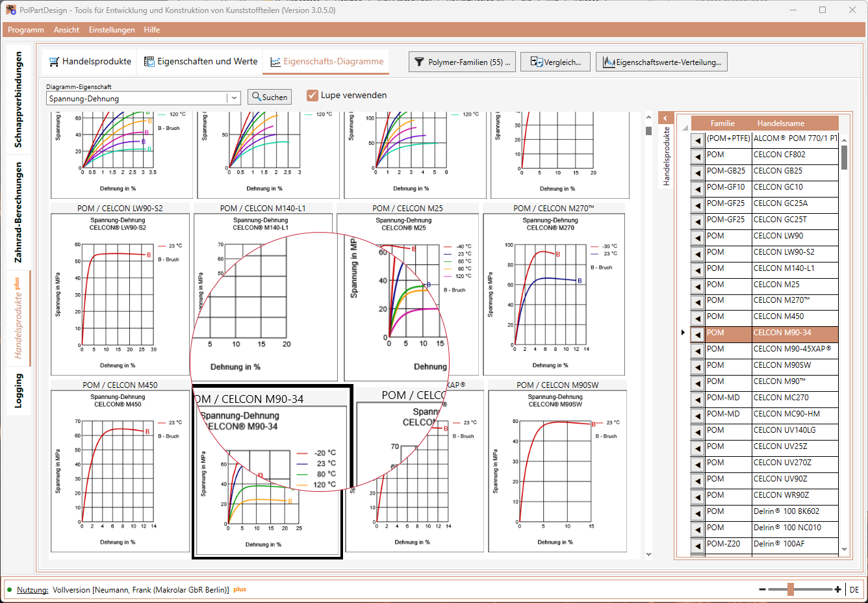Select the POM / CELCON M270 diagram thumbnail
The width and height of the screenshot is (868, 603).
click(x=554, y=289)
